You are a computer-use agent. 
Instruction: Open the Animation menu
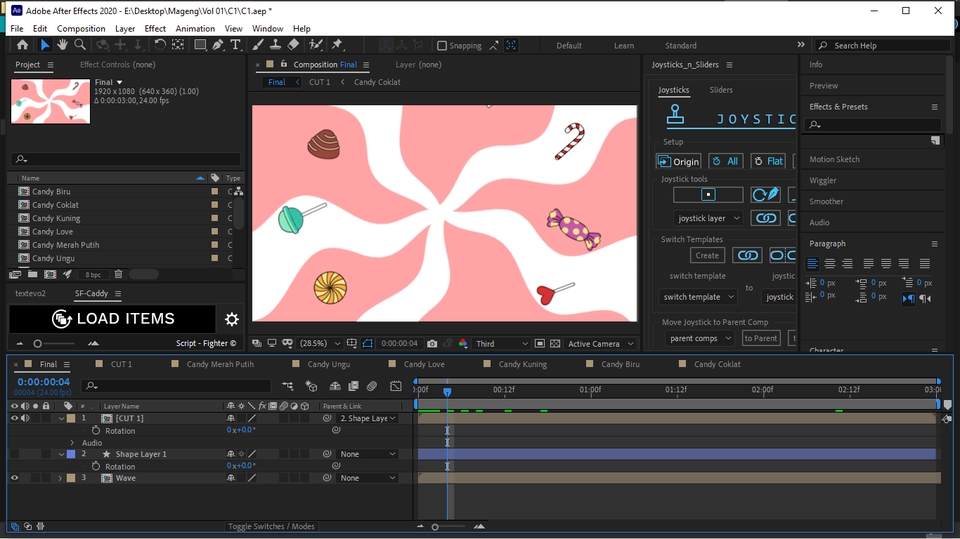pyautogui.click(x=195, y=28)
